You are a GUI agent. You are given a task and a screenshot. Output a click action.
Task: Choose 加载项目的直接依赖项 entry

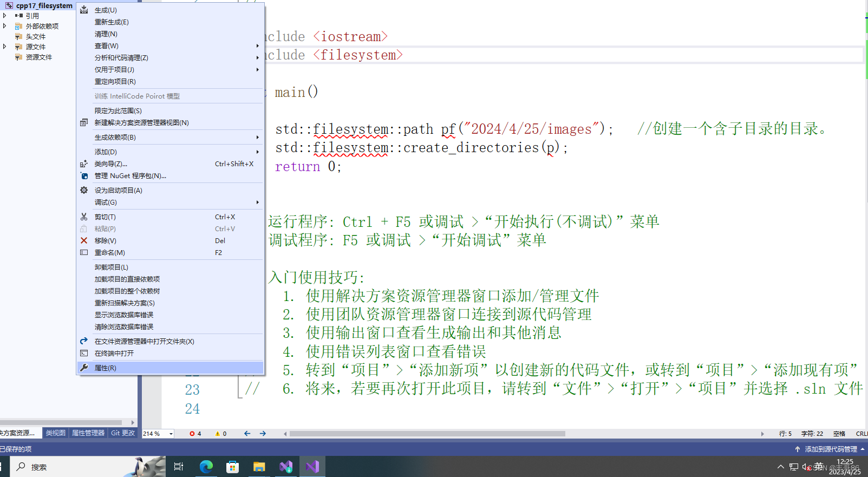[x=171, y=279]
